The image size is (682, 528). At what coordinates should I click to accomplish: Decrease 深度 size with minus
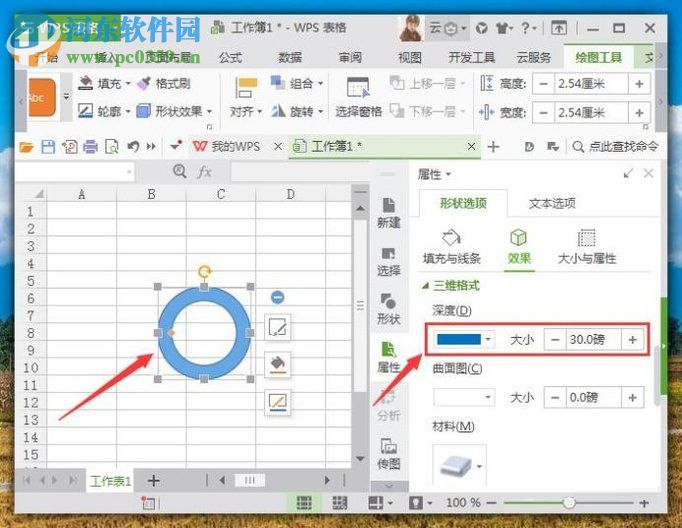tap(555, 339)
